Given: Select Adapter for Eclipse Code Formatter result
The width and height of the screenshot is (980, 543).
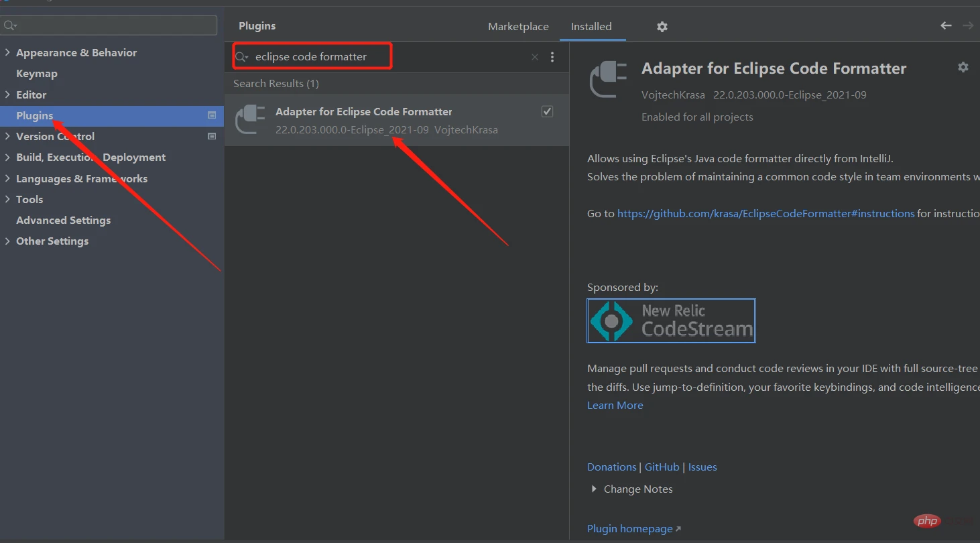Looking at the screenshot, I should click(x=397, y=120).
